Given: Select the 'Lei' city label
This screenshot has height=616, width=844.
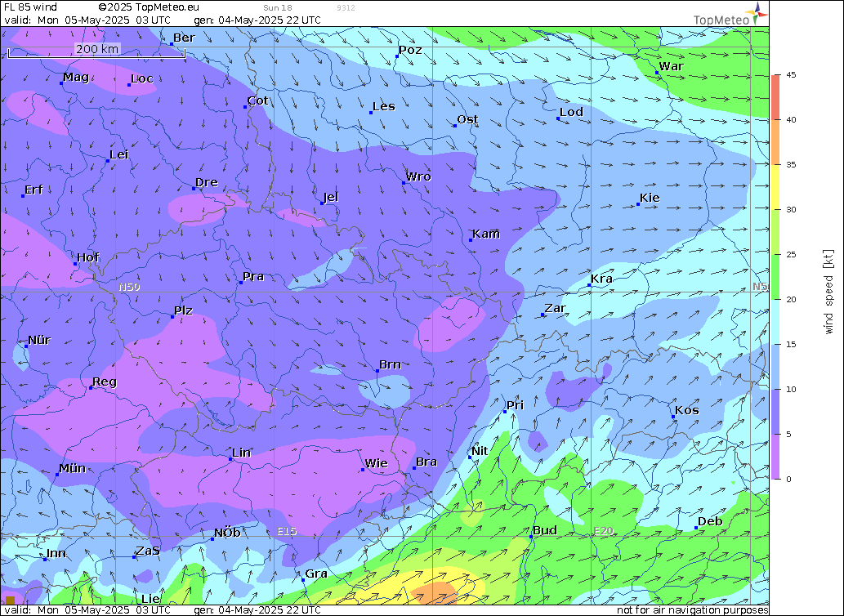Looking at the screenshot, I should [x=119, y=155].
